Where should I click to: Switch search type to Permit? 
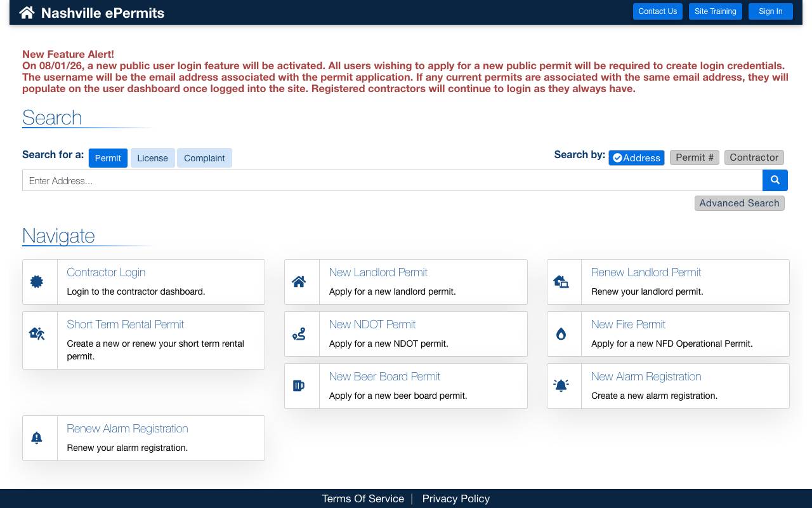pos(108,158)
